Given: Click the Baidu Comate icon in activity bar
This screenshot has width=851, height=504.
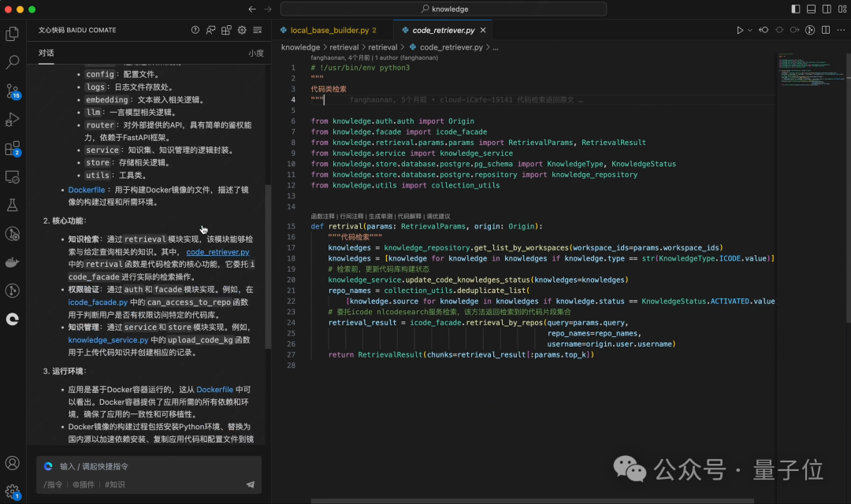Looking at the screenshot, I should click(x=13, y=319).
